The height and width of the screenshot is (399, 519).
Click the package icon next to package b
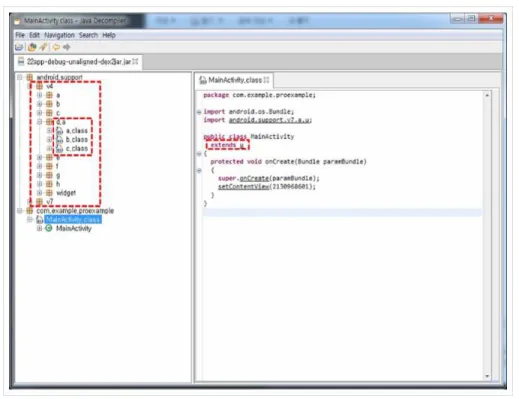pyautogui.click(x=49, y=104)
